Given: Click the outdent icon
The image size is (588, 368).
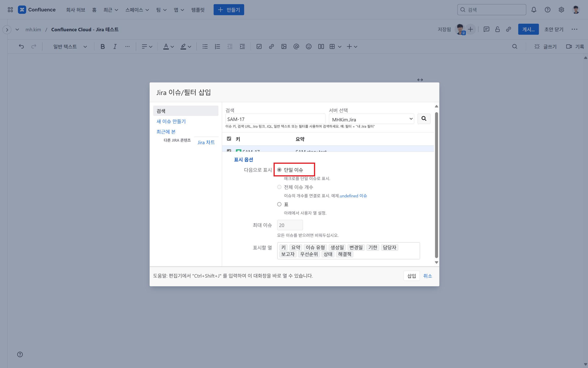Looking at the screenshot, I should point(230,46).
